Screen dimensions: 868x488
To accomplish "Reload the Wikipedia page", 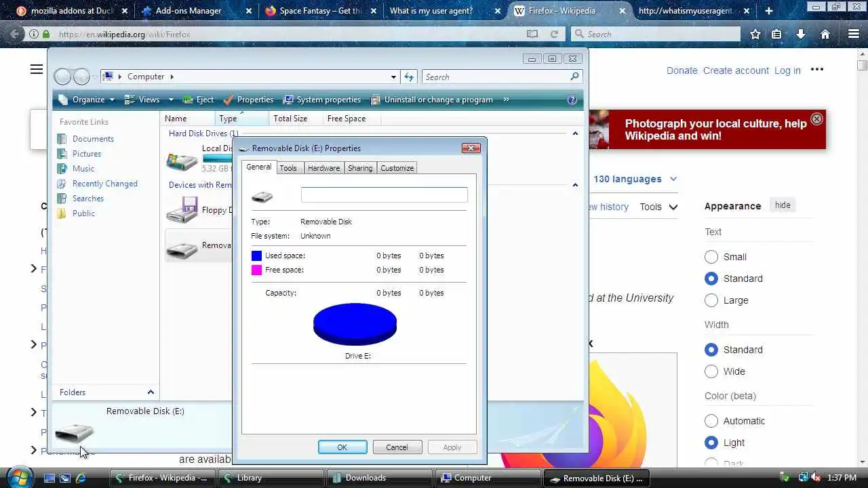I will (554, 34).
